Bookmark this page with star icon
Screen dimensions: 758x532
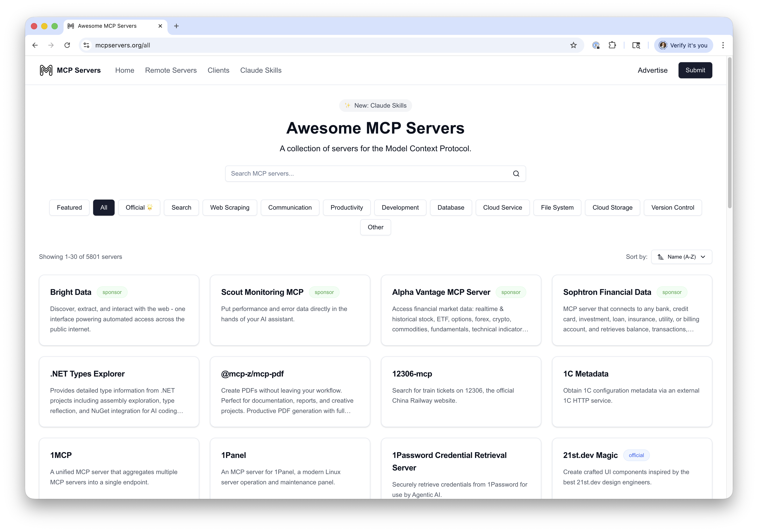pos(574,45)
